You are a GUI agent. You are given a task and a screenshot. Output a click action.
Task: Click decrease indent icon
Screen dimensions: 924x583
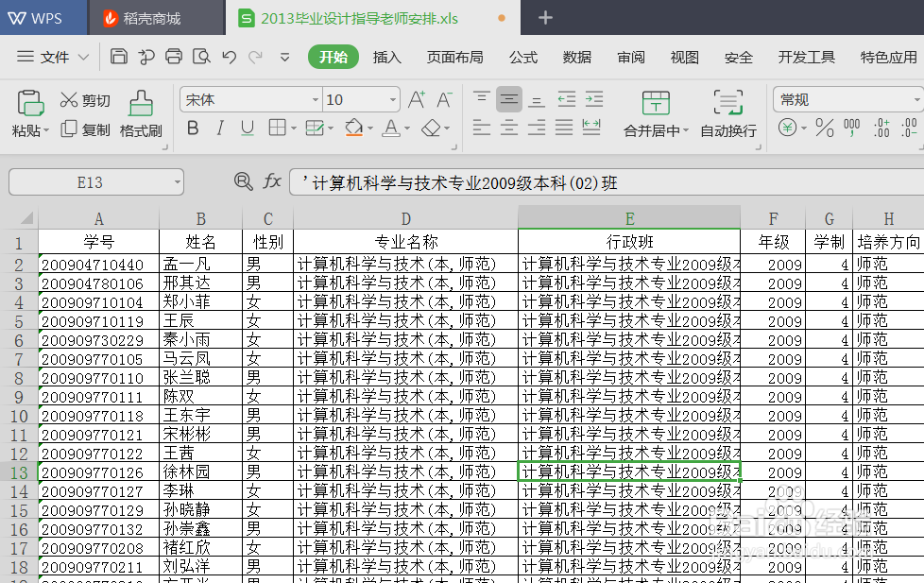567,99
